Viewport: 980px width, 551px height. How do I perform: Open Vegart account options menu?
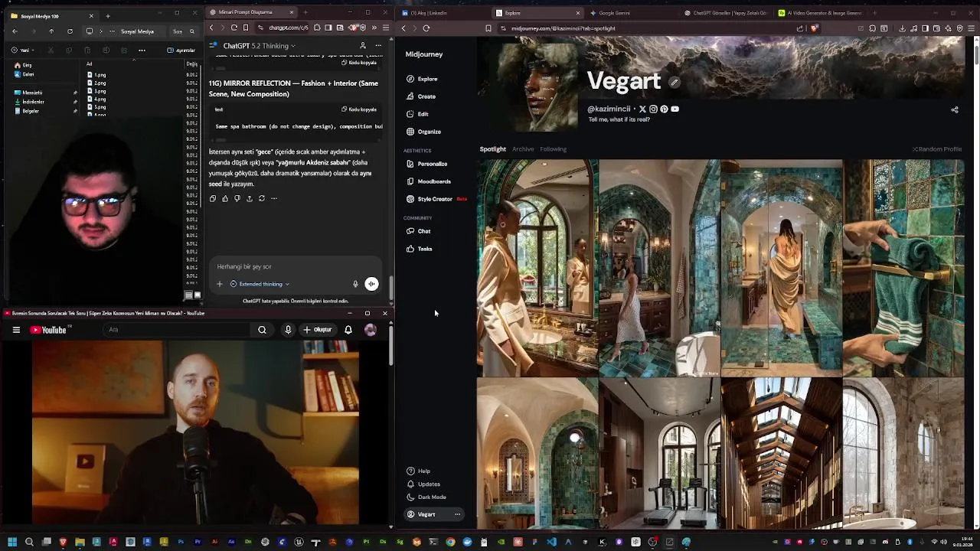458,514
